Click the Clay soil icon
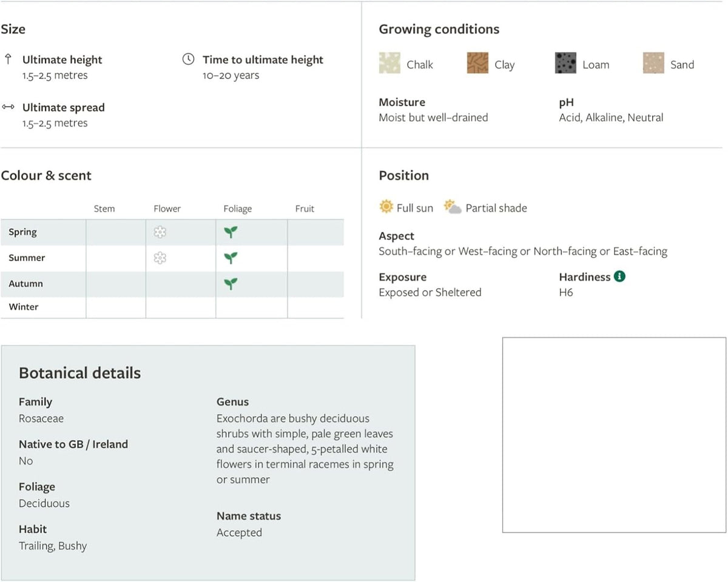The width and height of the screenshot is (728, 582). tap(477, 63)
